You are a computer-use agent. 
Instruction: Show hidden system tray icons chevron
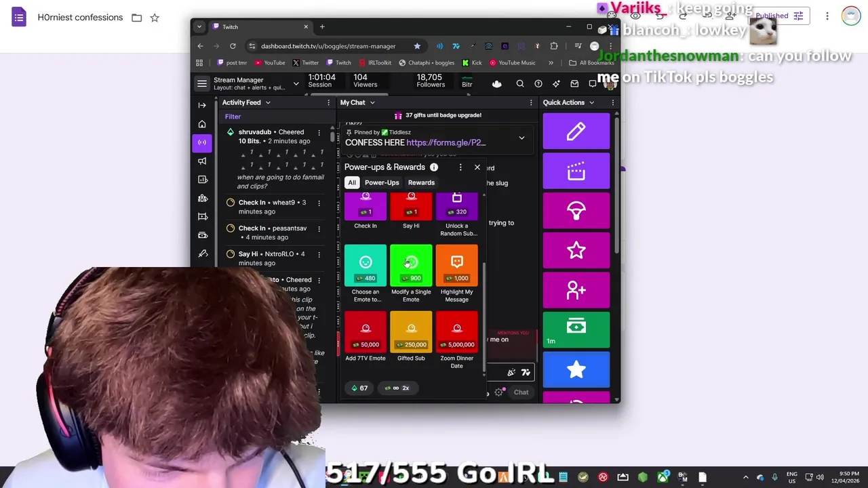746,477
